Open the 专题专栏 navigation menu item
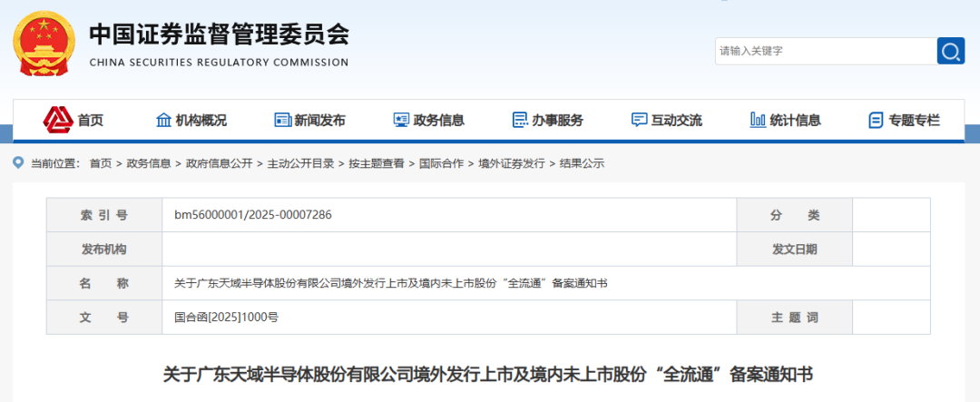Screen dimensions: 980x402 click(915, 121)
